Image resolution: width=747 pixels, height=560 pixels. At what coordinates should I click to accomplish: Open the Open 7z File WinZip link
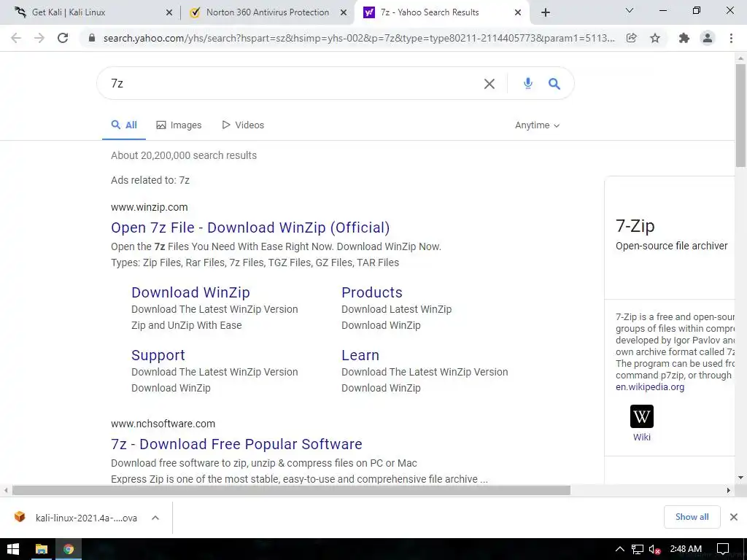tap(250, 227)
